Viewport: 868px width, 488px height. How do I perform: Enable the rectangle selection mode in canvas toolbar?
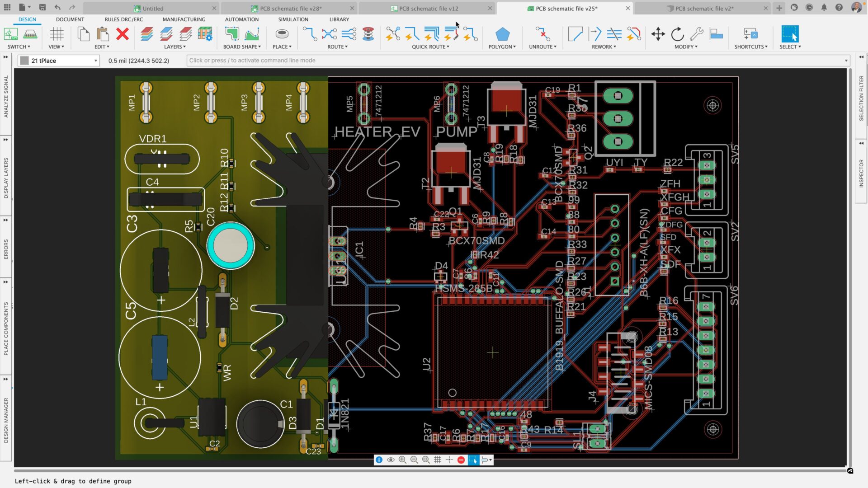point(473,460)
